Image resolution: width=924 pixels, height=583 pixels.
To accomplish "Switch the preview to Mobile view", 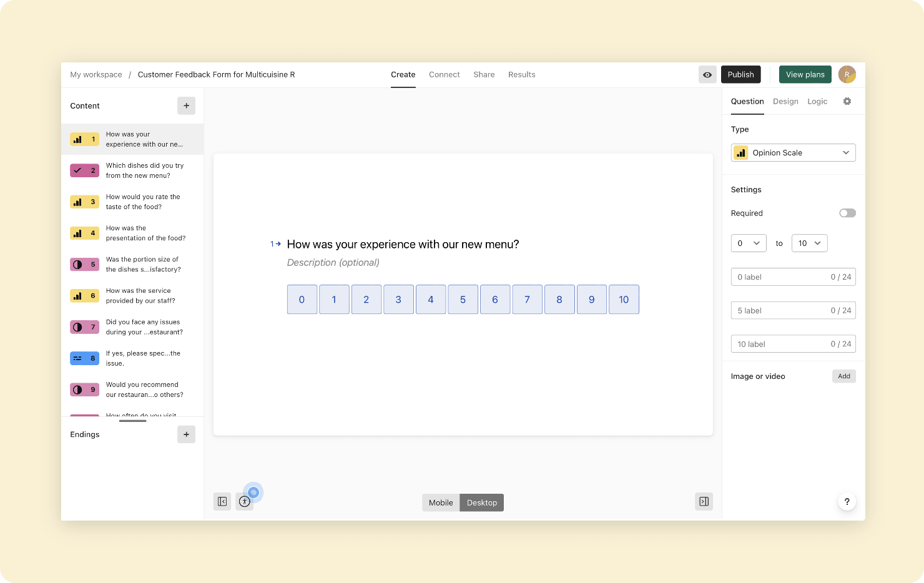I will [x=440, y=502].
